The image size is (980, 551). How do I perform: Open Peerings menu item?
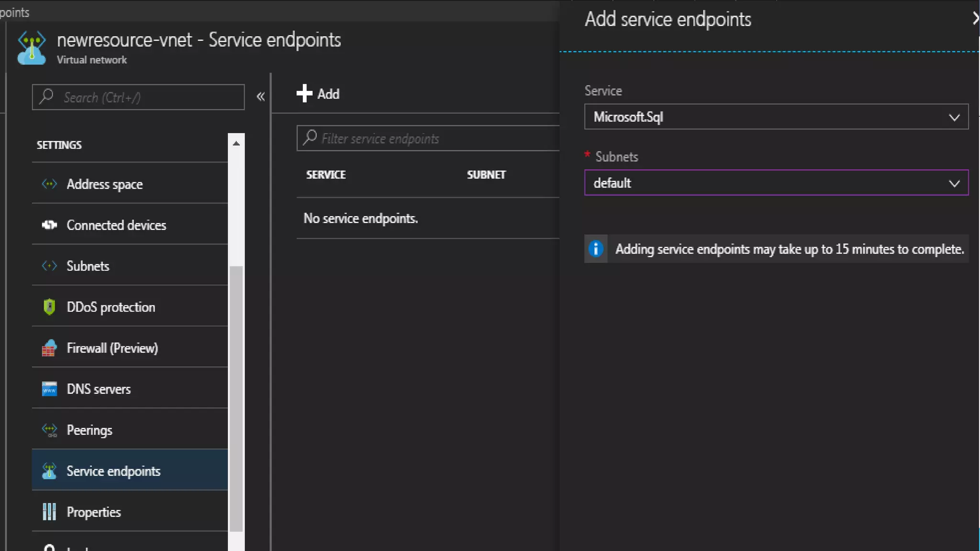130,430
